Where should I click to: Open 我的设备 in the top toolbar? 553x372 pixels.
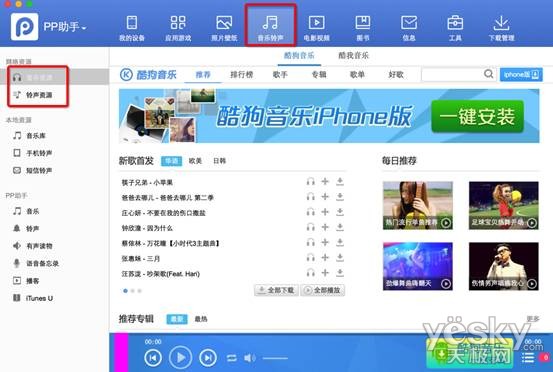[x=132, y=28]
